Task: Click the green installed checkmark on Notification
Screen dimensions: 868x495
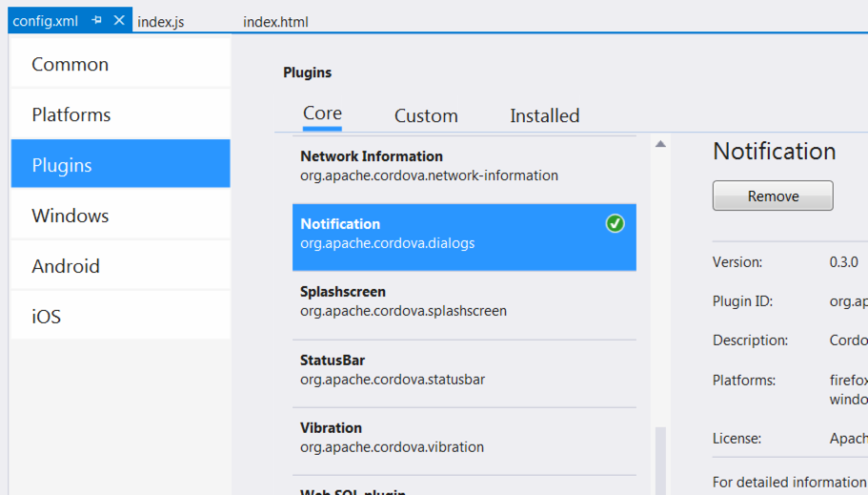Action: (615, 223)
